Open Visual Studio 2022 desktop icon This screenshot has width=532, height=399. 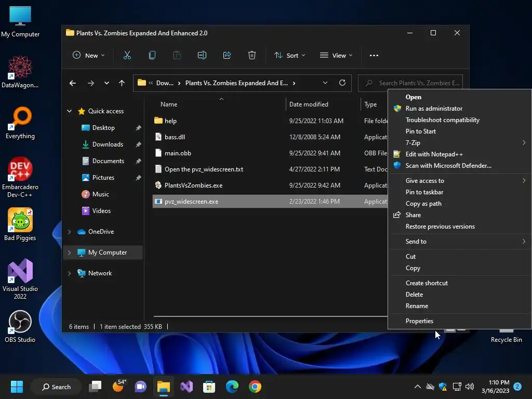[20, 279]
